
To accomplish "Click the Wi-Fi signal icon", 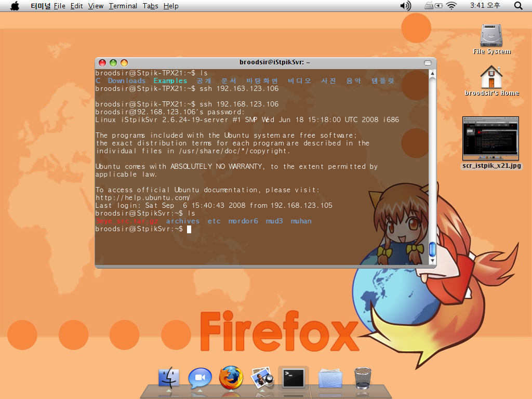I will (451, 6).
